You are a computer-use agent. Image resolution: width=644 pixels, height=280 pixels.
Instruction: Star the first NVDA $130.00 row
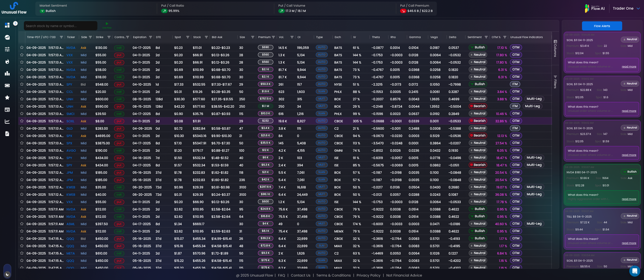point(22,48)
